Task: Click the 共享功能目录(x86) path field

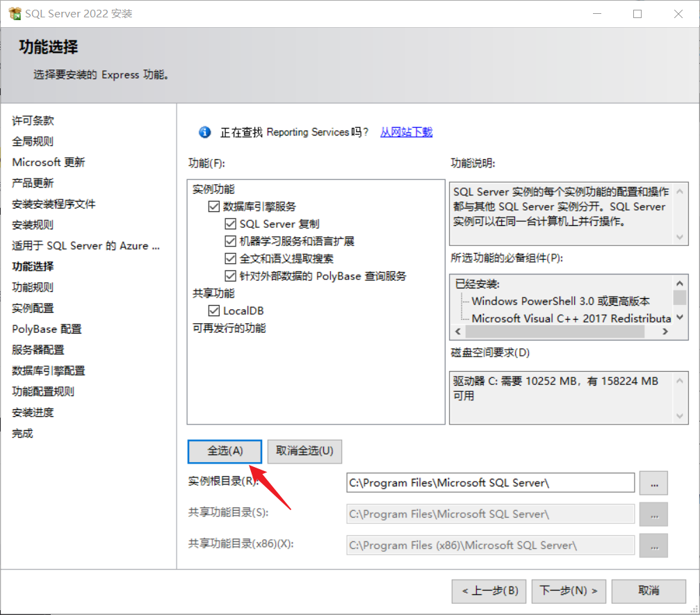Action: (491, 546)
